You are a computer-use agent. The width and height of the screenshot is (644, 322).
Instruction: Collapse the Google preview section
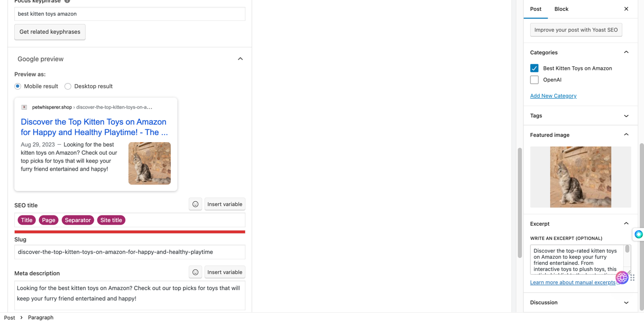[240, 59]
